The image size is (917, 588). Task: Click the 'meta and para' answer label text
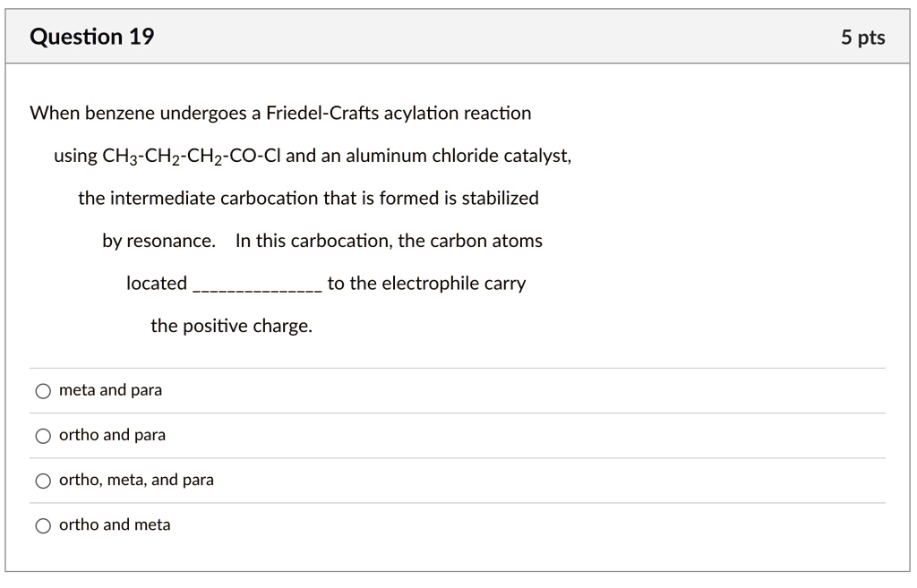(110, 390)
